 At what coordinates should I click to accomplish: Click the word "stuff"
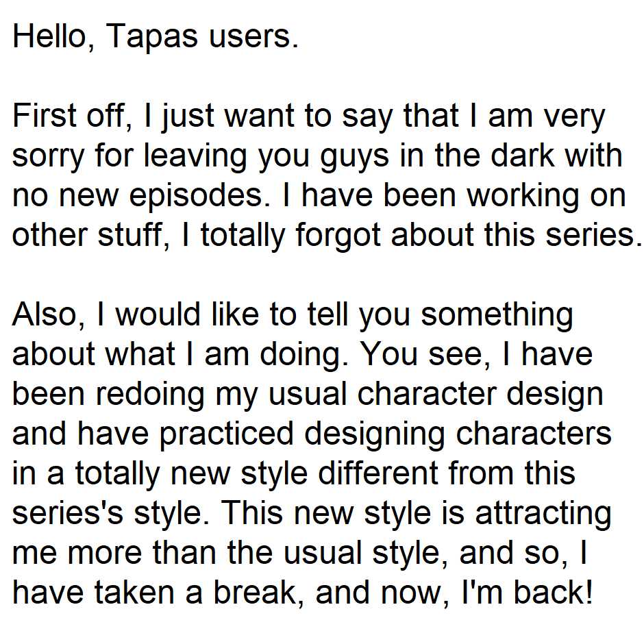(140, 235)
